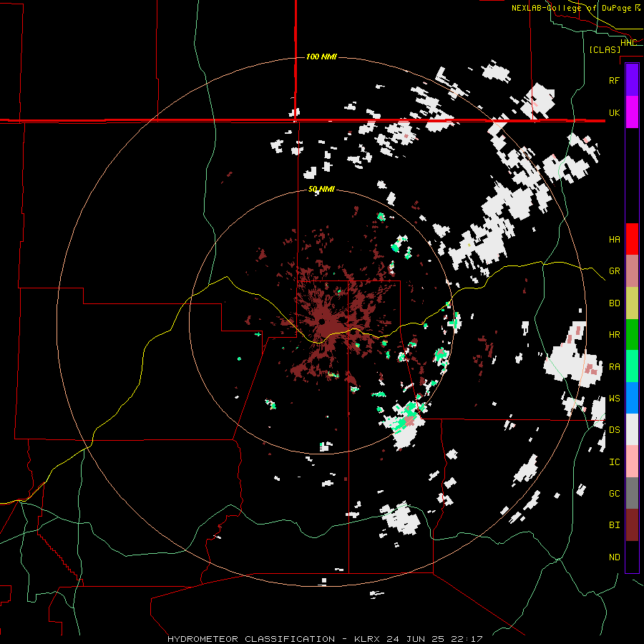Click the 50 NMI range ring label
The height and width of the screenshot is (644, 644).
click(321, 190)
